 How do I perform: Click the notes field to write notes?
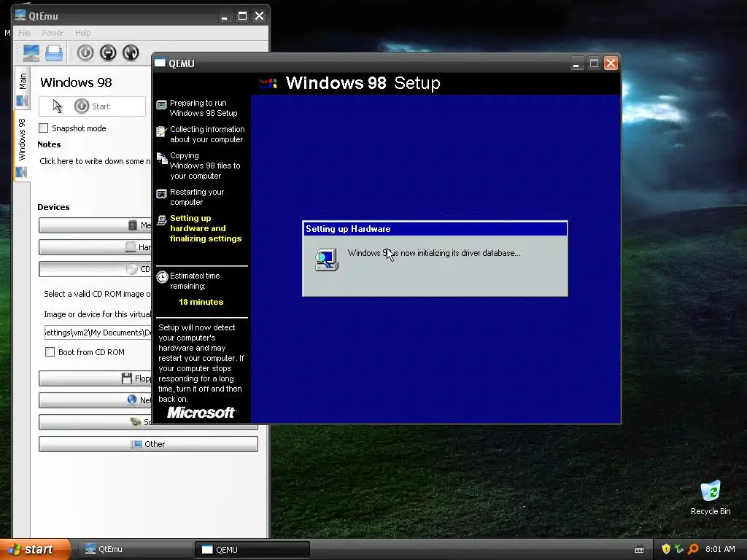pos(94,161)
